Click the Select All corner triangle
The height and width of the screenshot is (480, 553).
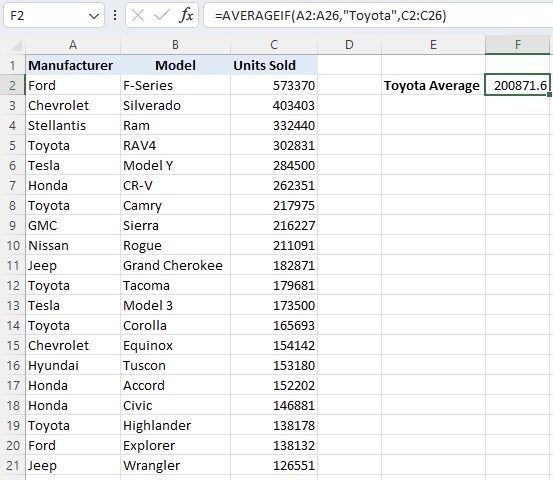coord(16,45)
